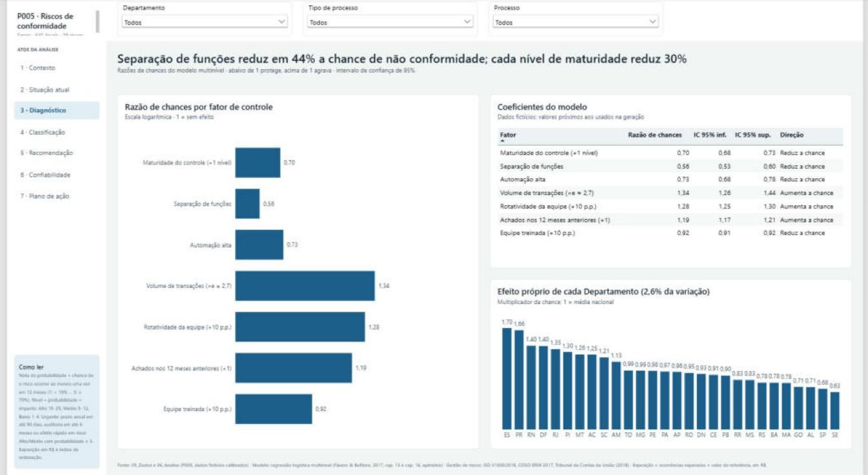The image size is (868, 475).
Task: Open the 2 · Situação atual page
Action: click(x=57, y=90)
